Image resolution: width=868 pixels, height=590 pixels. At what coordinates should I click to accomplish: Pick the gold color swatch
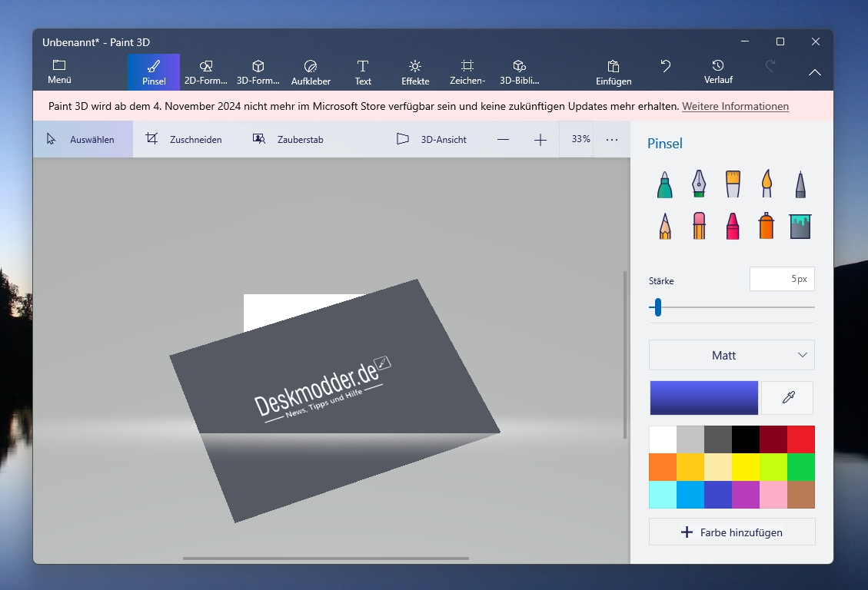click(x=691, y=467)
